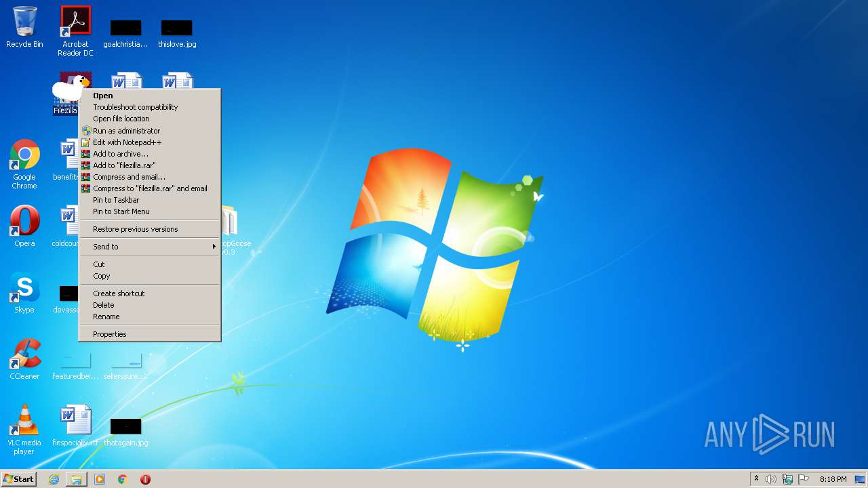The height and width of the screenshot is (488, 868).
Task: Show hidden tray icons arrow
Action: (756, 479)
